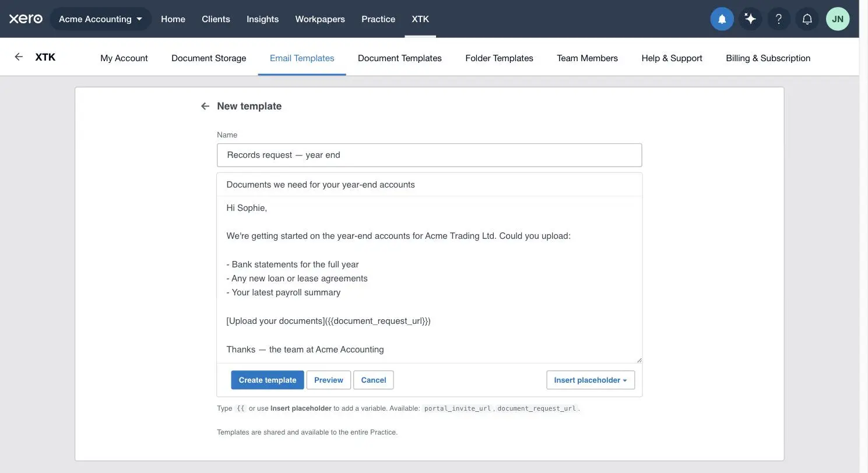Click the 'Templates are shared' note text

(307, 432)
